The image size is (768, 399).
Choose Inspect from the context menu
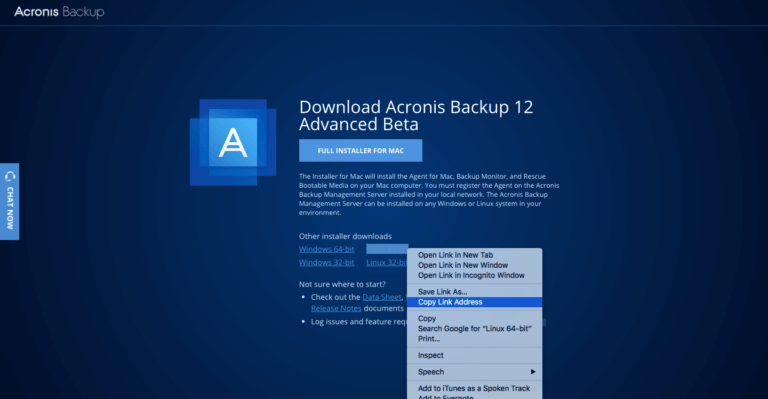coord(475,355)
